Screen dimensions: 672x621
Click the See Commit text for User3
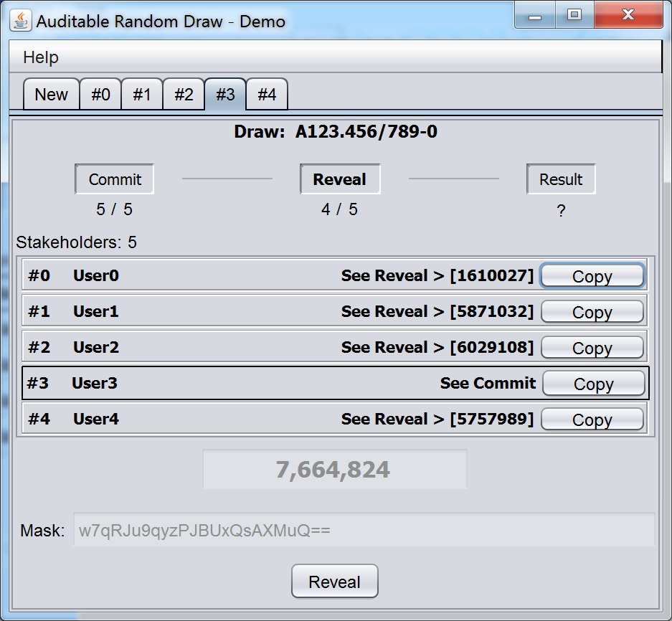click(x=488, y=383)
